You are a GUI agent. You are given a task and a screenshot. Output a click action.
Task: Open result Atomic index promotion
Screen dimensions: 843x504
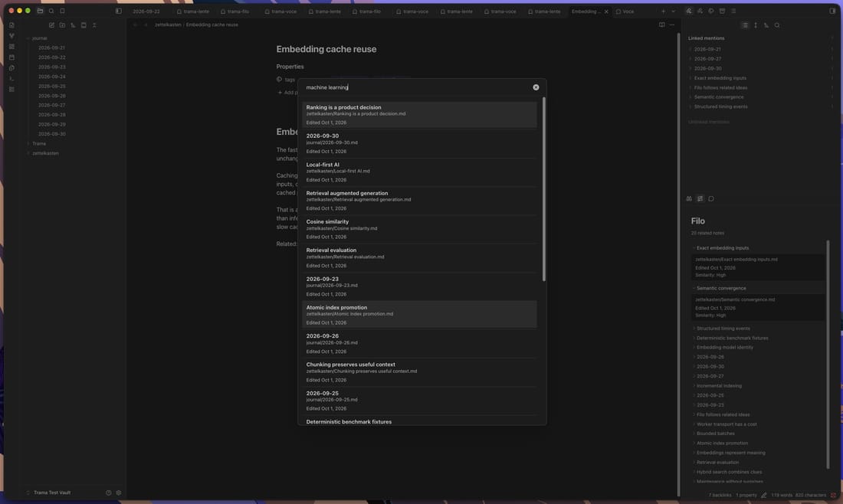pyautogui.click(x=419, y=315)
